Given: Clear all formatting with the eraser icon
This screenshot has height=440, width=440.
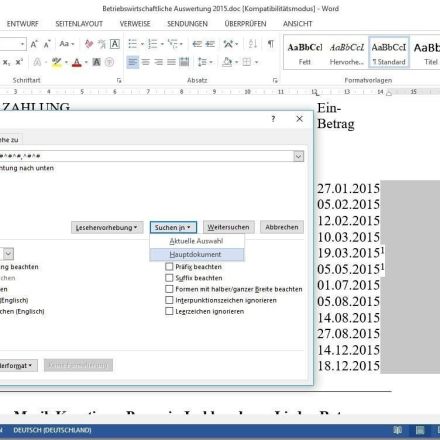Looking at the screenshot, I should (x=89, y=44).
